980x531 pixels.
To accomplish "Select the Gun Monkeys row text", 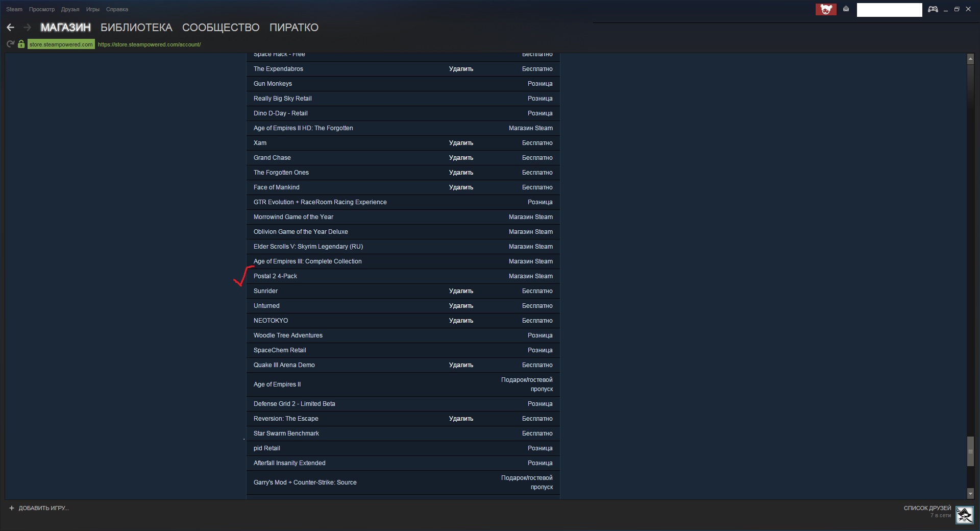I will pos(273,84).
